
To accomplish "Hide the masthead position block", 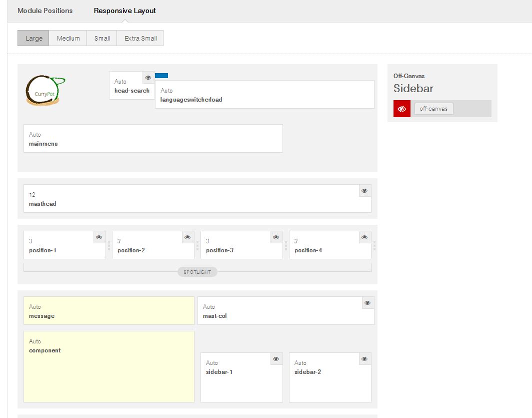I will coord(364,191).
